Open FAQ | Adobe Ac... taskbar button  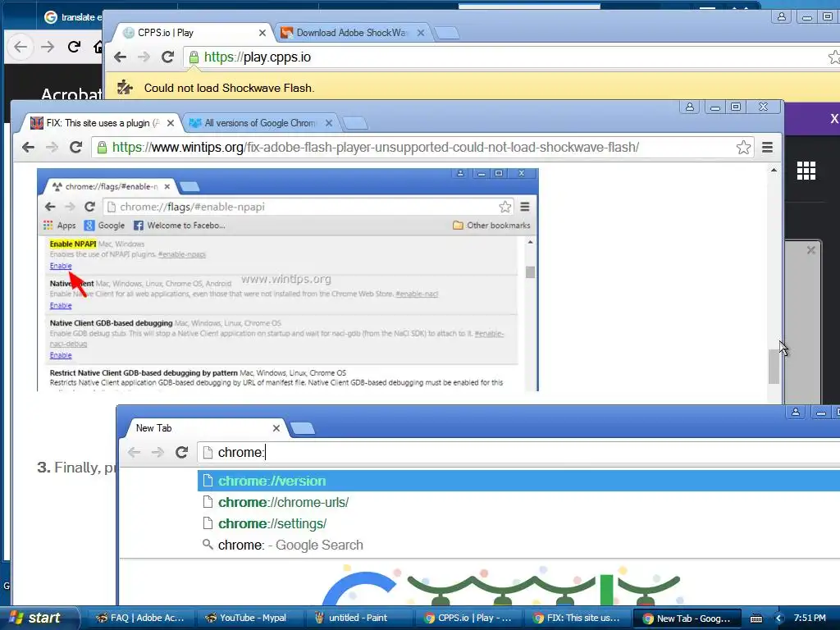[139, 619]
